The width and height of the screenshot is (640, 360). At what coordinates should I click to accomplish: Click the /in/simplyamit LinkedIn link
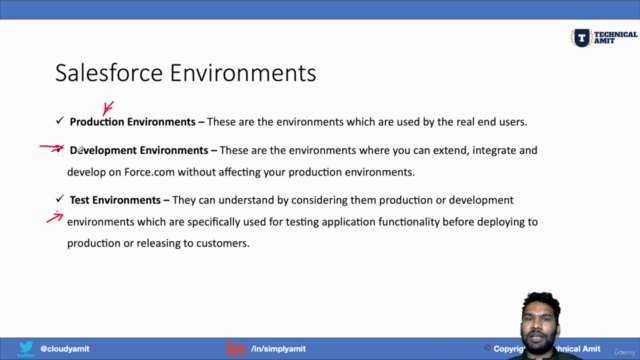coord(278,349)
